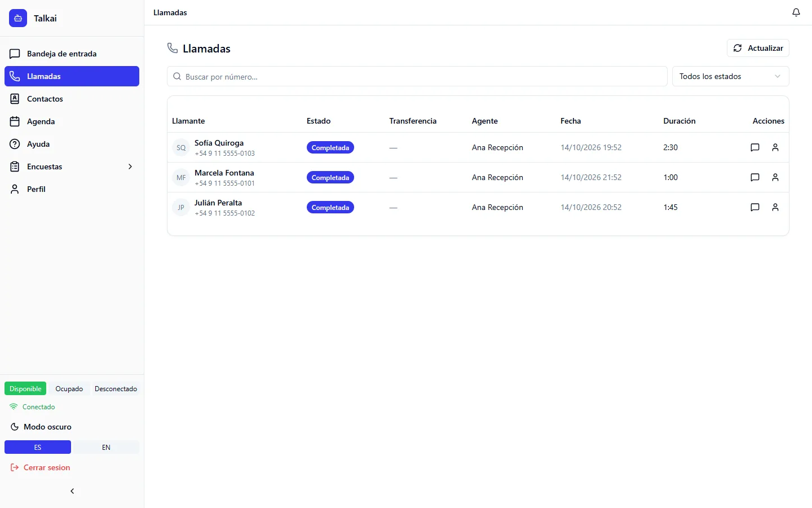Viewport: 812px width, 508px height.
Task: Open Ayuda section
Action: coord(72,144)
